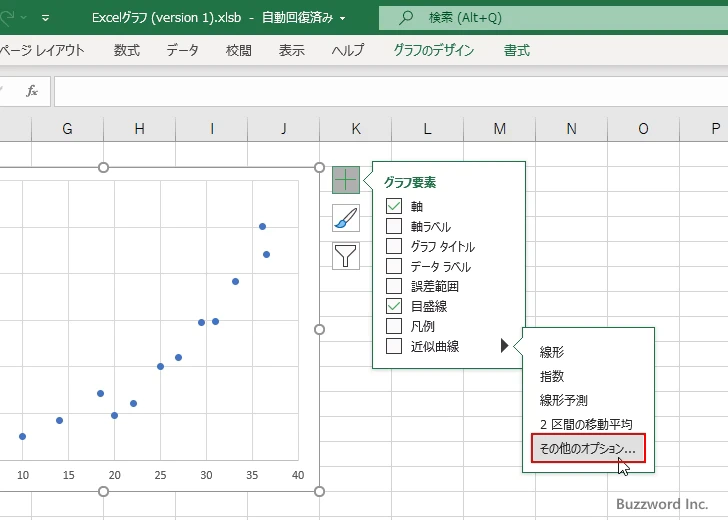This screenshot has height=520, width=728.
Task: Toggle the 目盛線 checkbox off
Action: click(x=394, y=306)
